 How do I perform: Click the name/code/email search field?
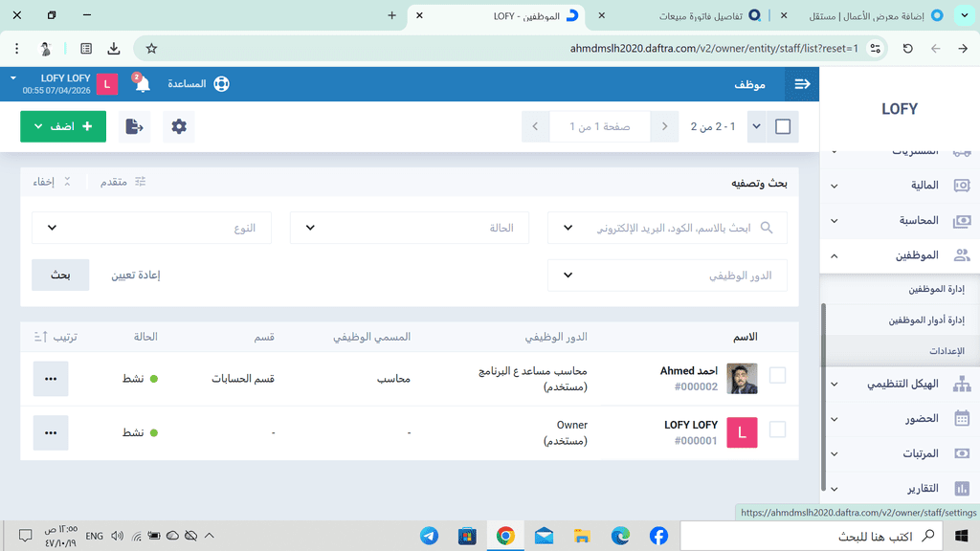(667, 228)
